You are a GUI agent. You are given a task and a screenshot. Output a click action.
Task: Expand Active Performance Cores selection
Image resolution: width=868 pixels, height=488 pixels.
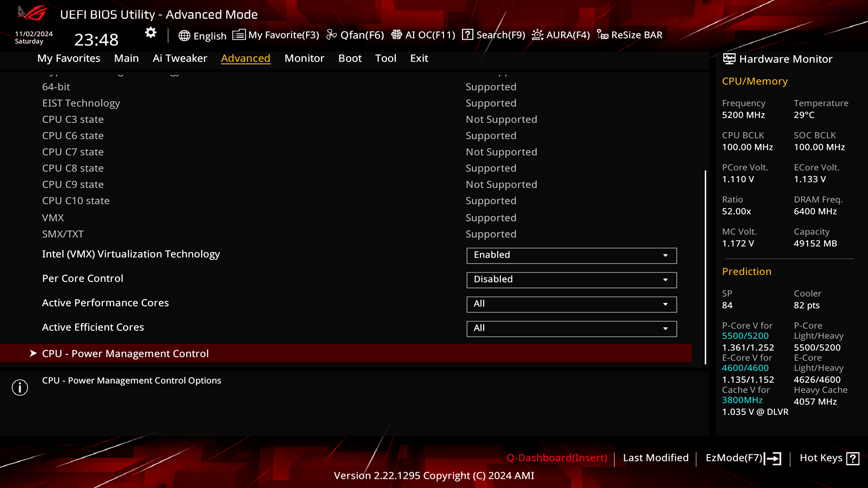pos(665,303)
